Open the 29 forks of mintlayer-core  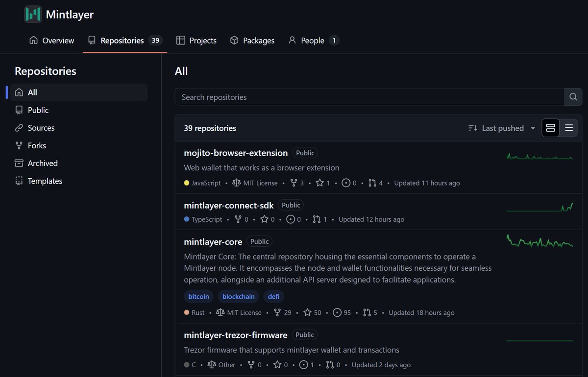click(x=283, y=312)
